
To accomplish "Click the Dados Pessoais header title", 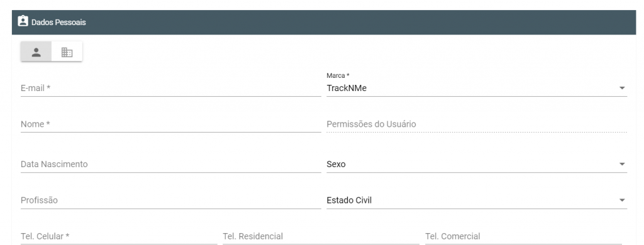I will 58,22.
